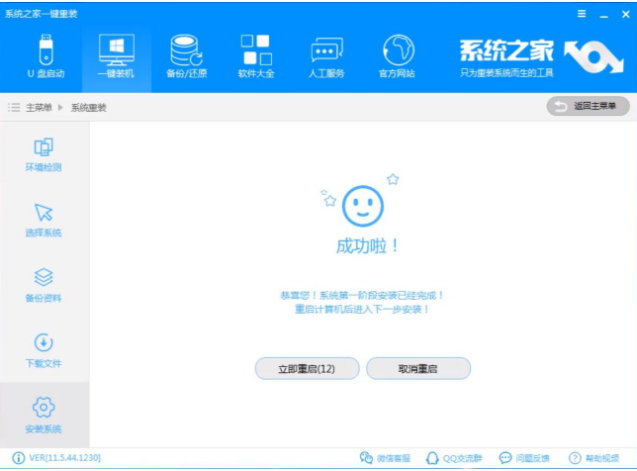Open the 软件大全 section

click(256, 56)
